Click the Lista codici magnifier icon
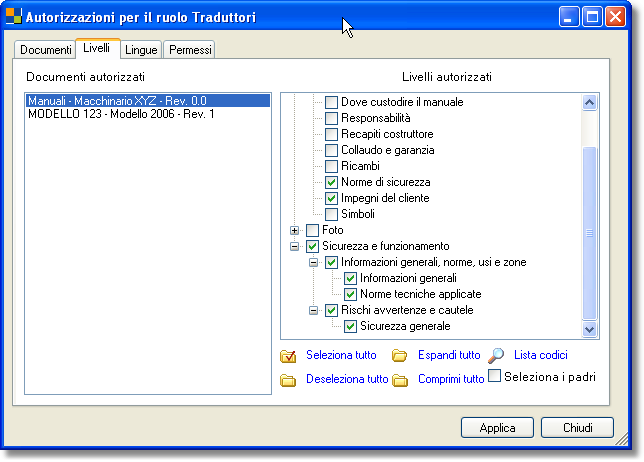This screenshot has width=644, height=462. click(496, 355)
